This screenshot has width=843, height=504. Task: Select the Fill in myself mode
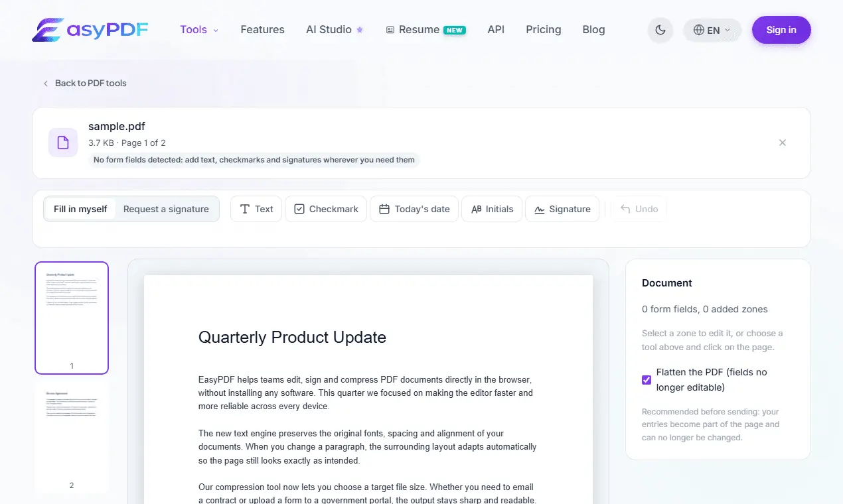tap(80, 209)
